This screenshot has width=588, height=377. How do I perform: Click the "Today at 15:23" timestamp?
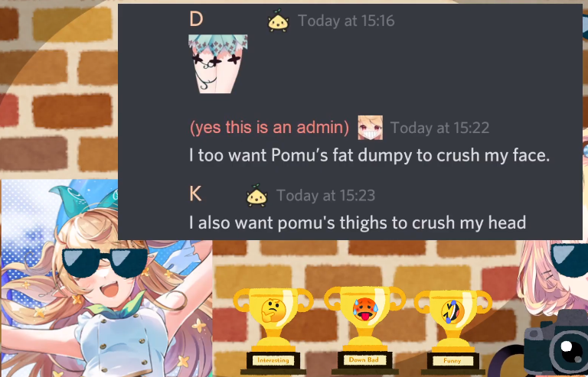[x=325, y=196]
